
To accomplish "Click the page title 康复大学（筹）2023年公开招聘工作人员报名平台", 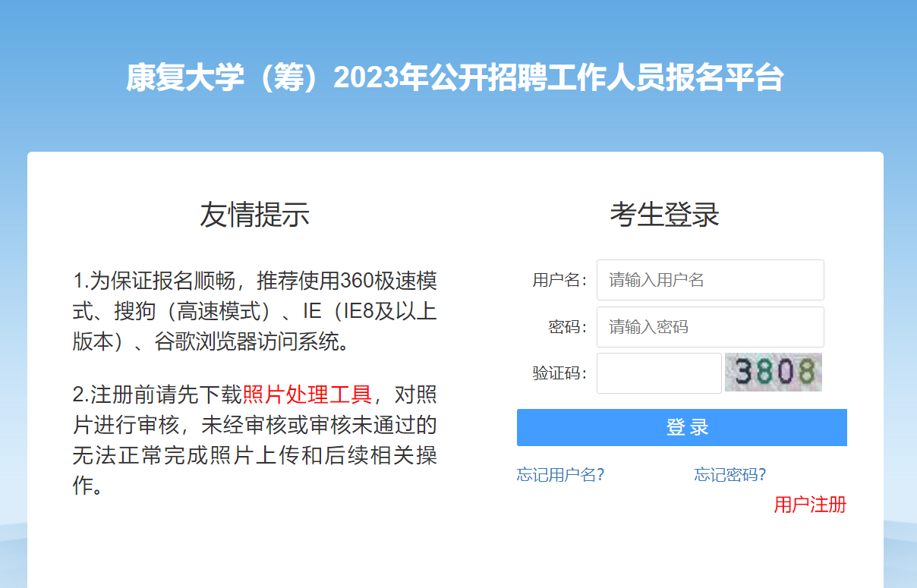I will pyautogui.click(x=455, y=78).
